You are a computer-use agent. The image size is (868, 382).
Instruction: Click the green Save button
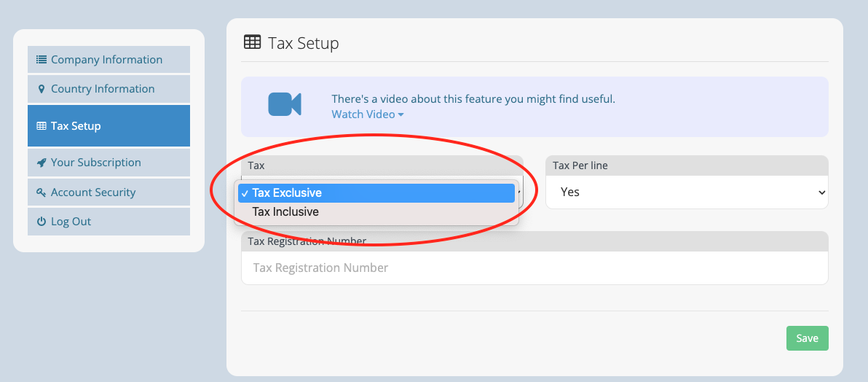807,338
